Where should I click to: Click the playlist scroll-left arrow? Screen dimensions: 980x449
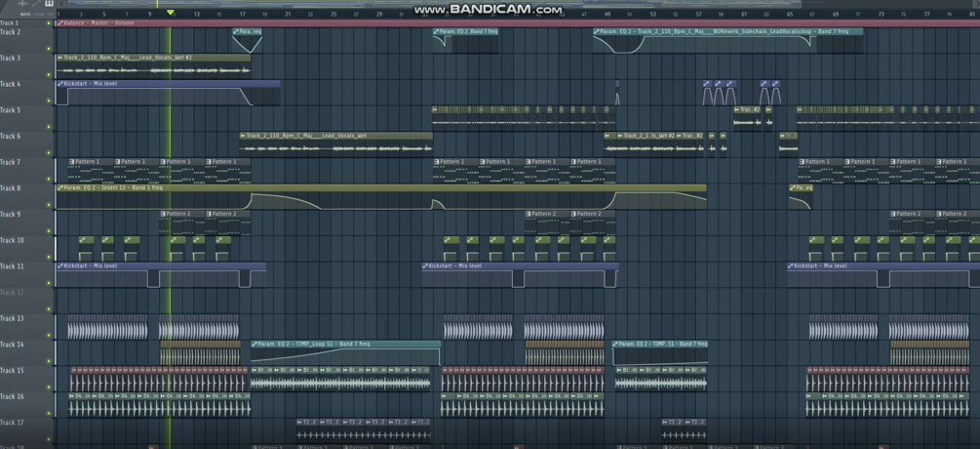pyautogui.click(x=60, y=4)
